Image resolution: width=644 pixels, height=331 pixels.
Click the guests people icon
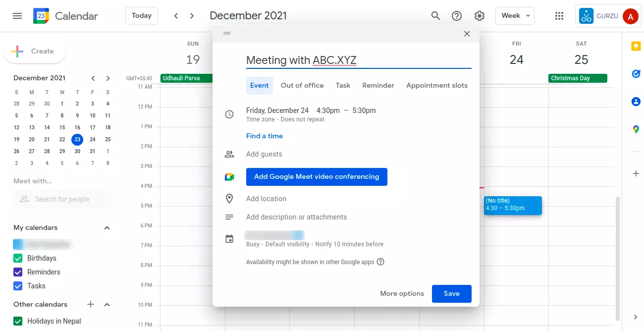pos(229,154)
